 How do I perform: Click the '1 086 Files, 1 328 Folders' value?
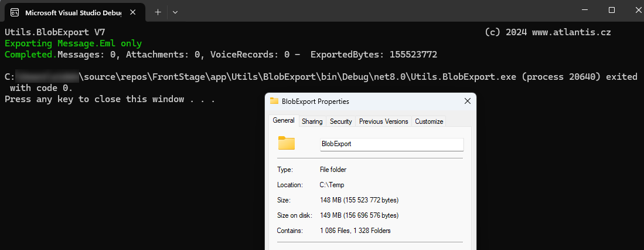355,231
